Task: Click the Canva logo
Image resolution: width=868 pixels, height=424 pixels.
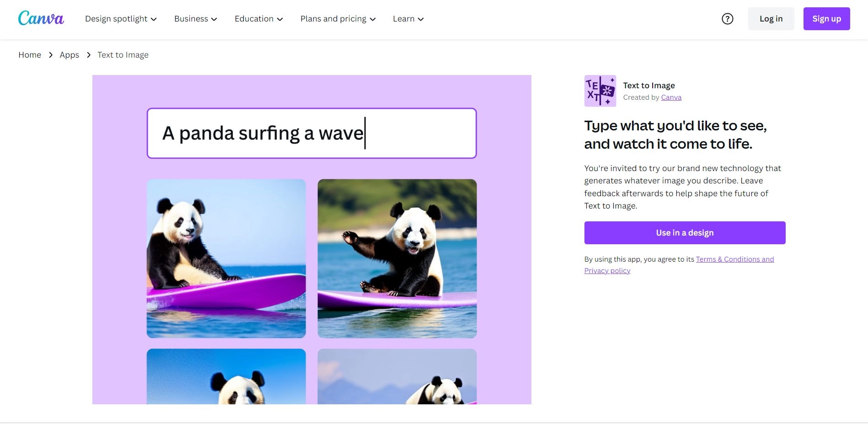Action: tap(41, 18)
